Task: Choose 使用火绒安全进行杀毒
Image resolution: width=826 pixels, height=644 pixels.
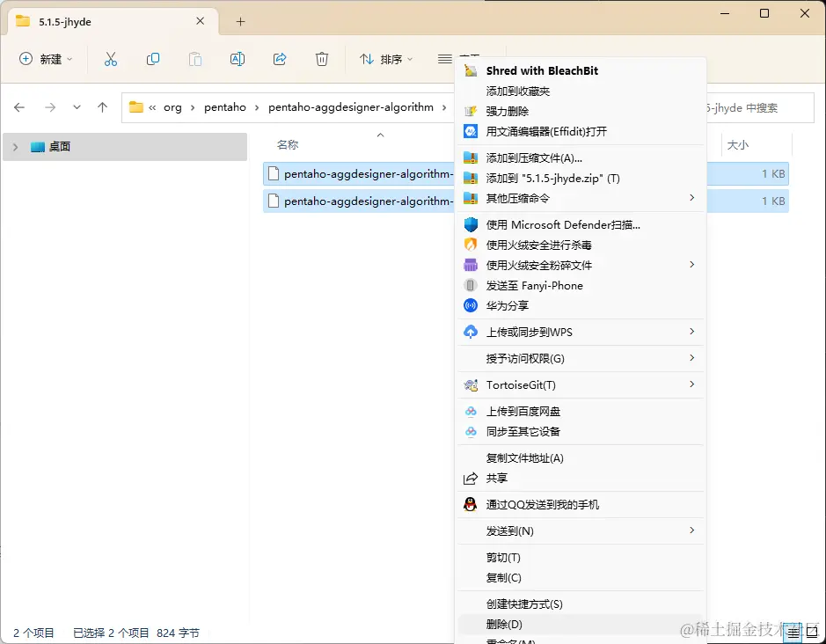Action: (581, 245)
